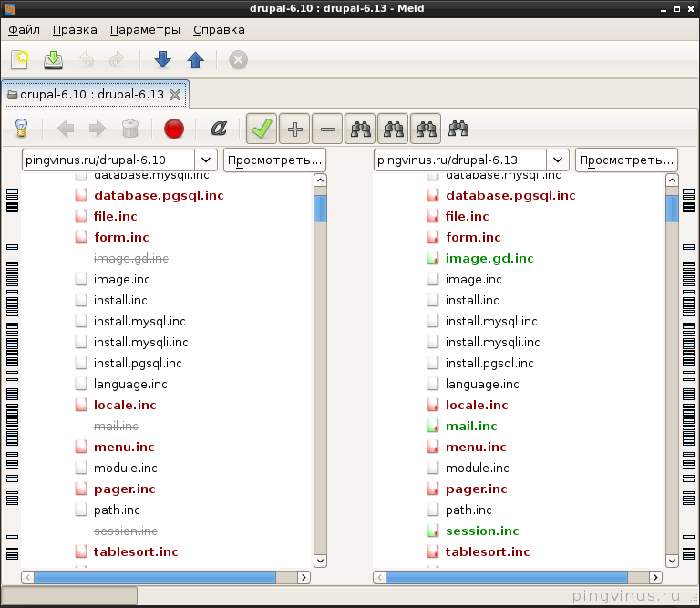This screenshot has height=608, width=700.
Task: Click left Просмотреть... browse button
Action: click(x=274, y=160)
